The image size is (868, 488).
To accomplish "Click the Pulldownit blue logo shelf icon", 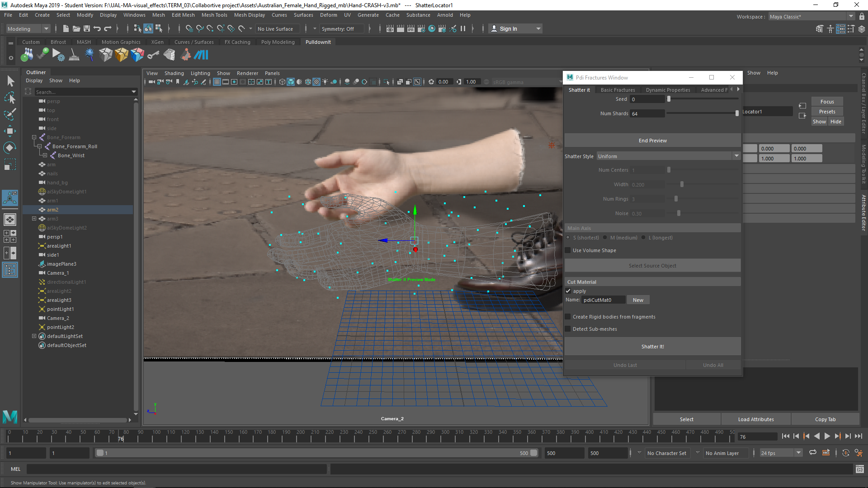I will (x=201, y=55).
